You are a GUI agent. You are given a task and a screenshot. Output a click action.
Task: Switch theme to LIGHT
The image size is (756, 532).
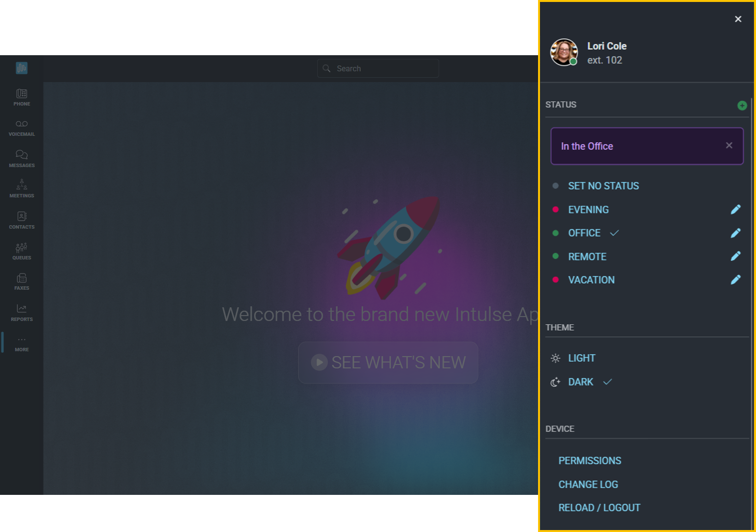(x=582, y=358)
